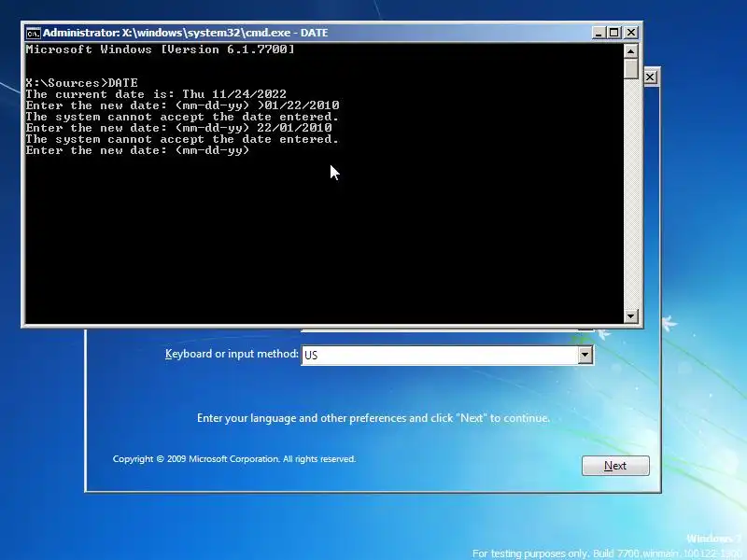Viewport: 747px width, 560px height.
Task: Minimize the Administrator command prompt window
Action: (x=599, y=33)
